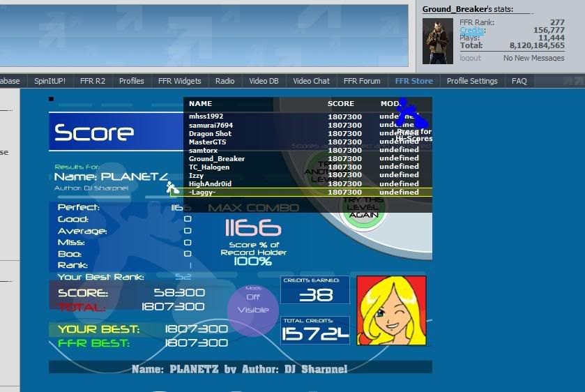Click the Try This Level Again button
This screenshot has height=392, width=585.
[x=363, y=208]
